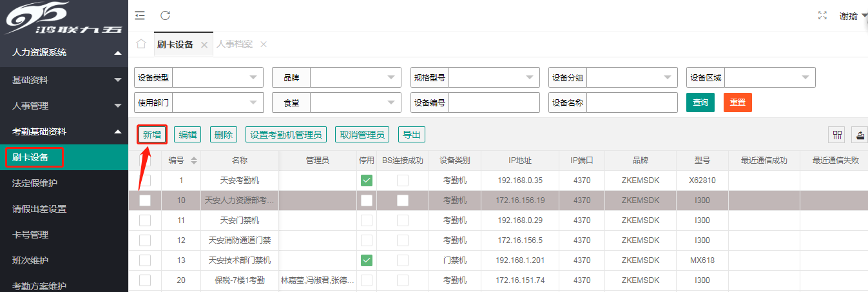Viewport: 868px width, 292px height.
Task: Expand 基础资料 in the sidebar
Action: point(64,80)
